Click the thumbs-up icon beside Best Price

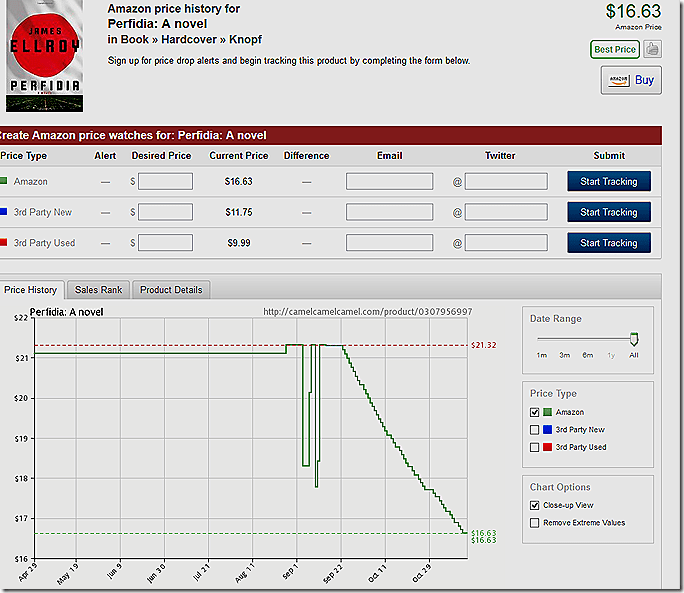[651, 49]
